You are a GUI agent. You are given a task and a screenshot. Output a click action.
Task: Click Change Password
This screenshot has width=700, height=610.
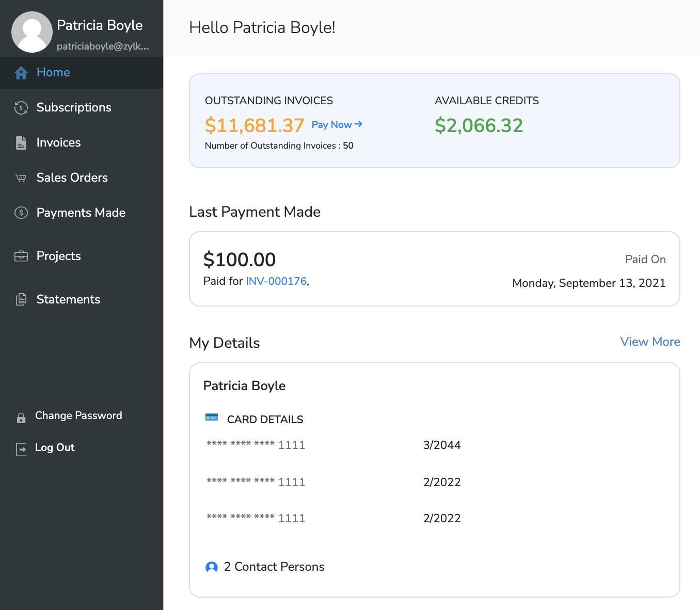[78, 415]
